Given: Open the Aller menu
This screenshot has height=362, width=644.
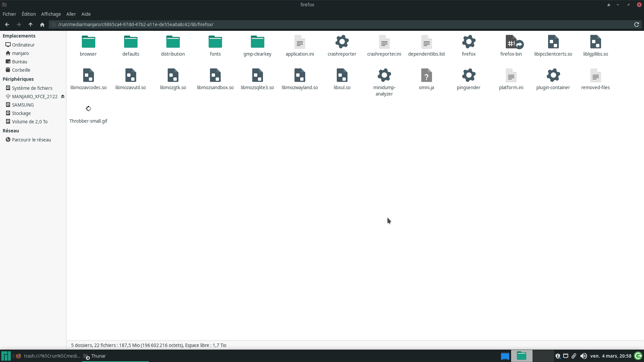Looking at the screenshot, I should (x=71, y=14).
